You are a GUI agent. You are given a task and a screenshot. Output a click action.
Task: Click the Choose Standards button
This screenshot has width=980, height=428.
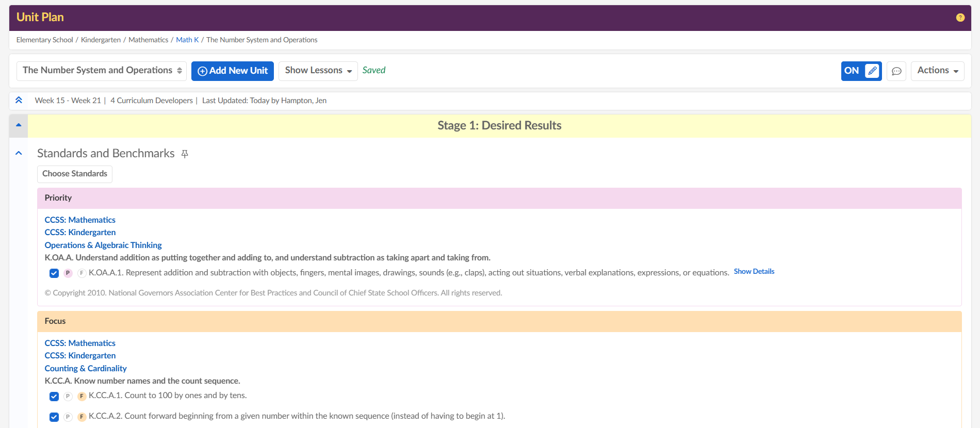75,174
